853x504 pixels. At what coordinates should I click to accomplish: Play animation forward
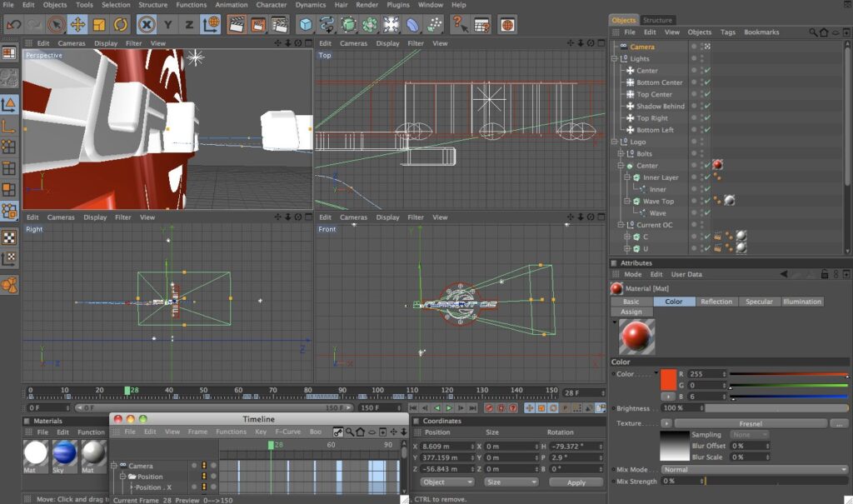coord(449,407)
